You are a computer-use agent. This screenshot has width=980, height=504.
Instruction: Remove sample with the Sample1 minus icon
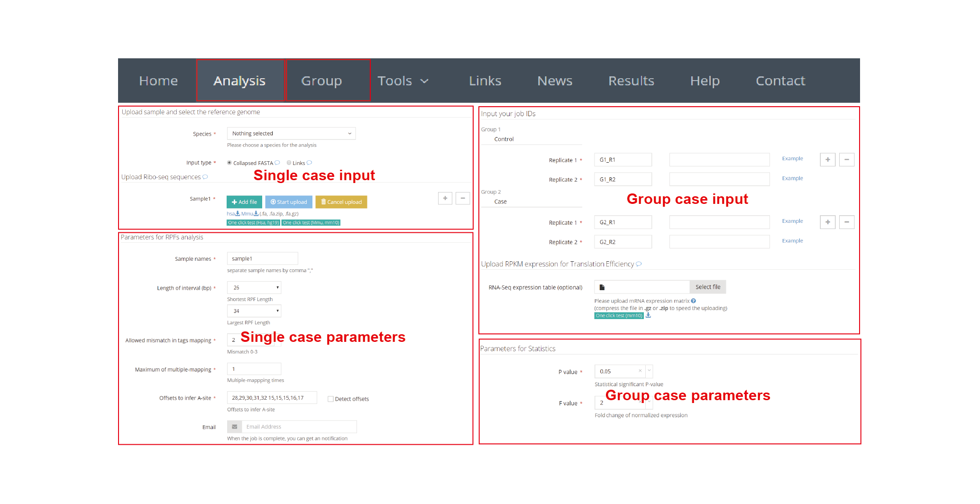pyautogui.click(x=463, y=198)
